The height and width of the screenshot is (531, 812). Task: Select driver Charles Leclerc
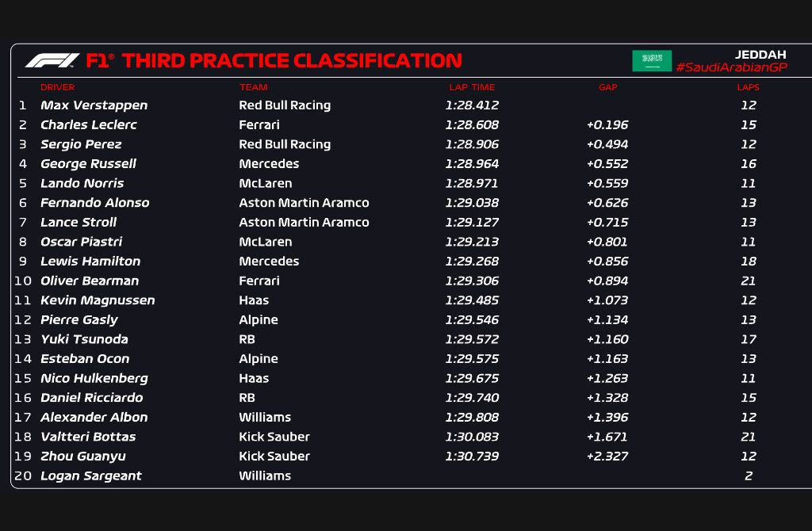89,124
